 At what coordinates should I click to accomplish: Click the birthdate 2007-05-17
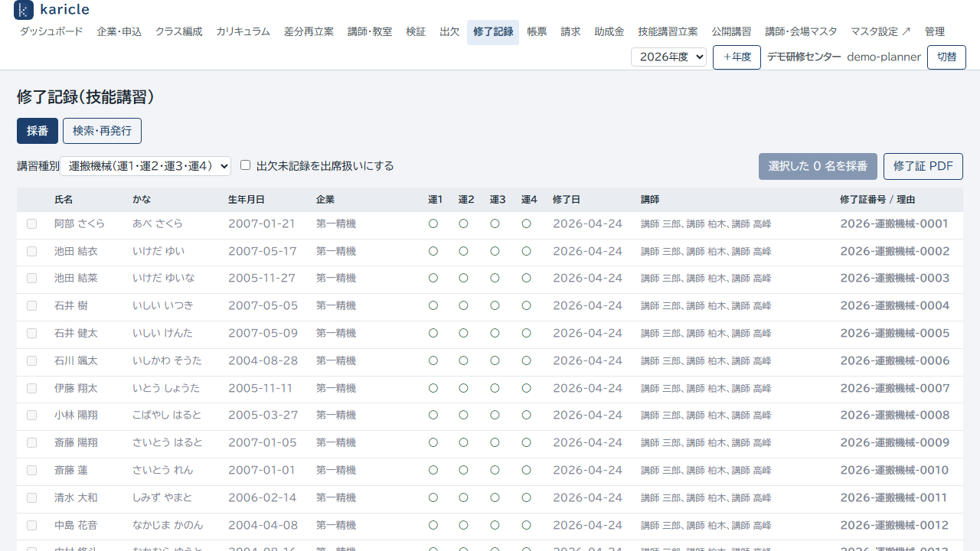263,252
